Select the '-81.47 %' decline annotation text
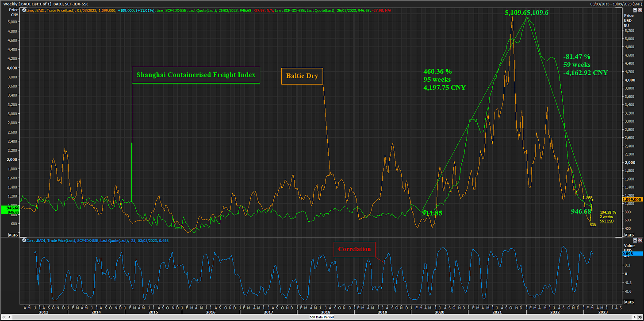Viewport: 644px width, 321px height. click(x=577, y=57)
